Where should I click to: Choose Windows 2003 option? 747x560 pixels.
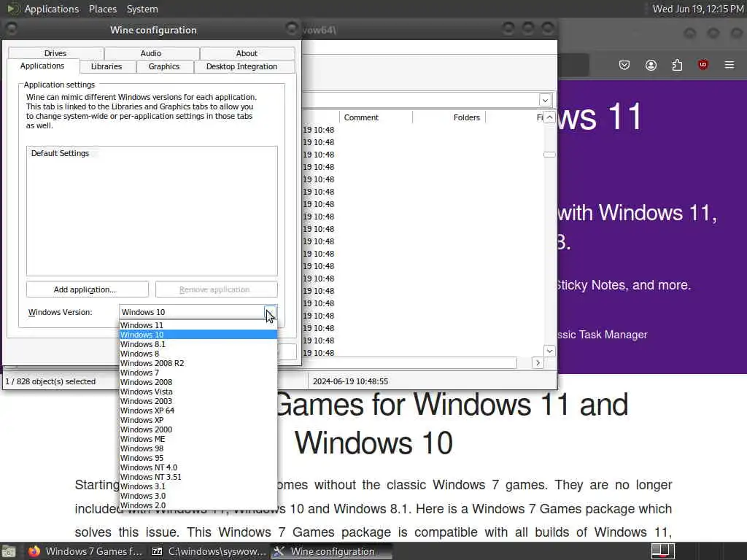(x=198, y=401)
